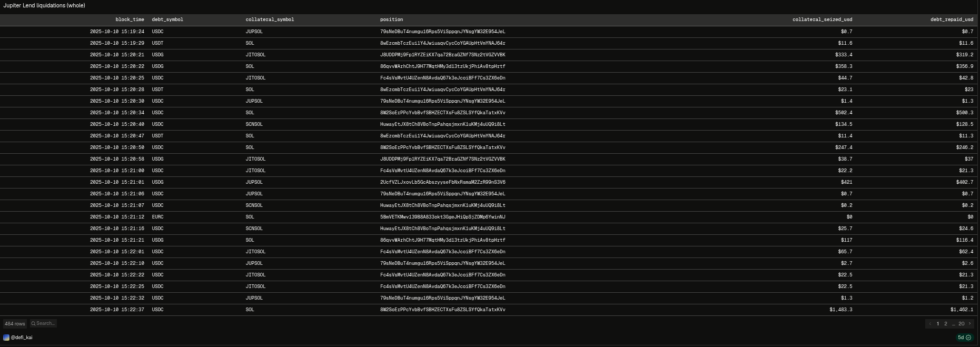Open page 2 of results
The height and width of the screenshot is (347, 980).
pos(946,324)
